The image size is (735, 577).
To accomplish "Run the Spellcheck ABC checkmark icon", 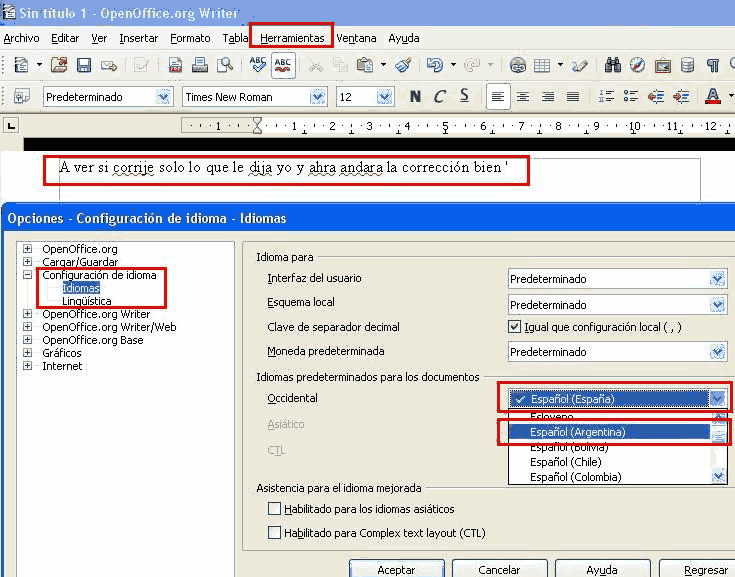I will [257, 65].
